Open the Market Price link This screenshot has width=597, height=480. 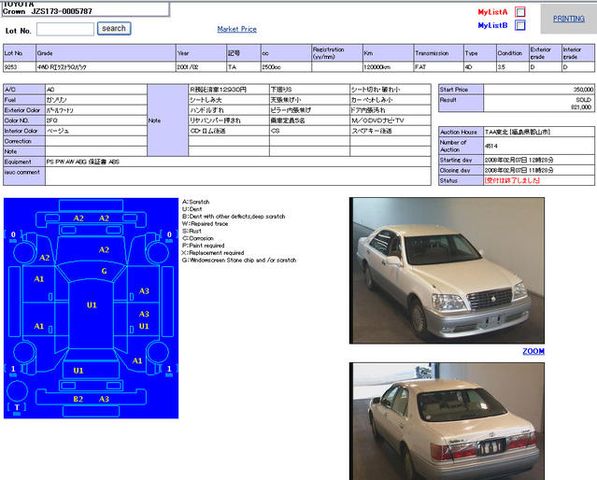click(x=237, y=29)
